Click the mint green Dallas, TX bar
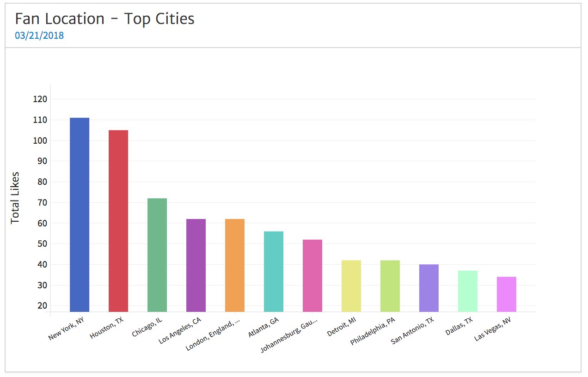This screenshot has height=377, width=588. click(x=468, y=291)
